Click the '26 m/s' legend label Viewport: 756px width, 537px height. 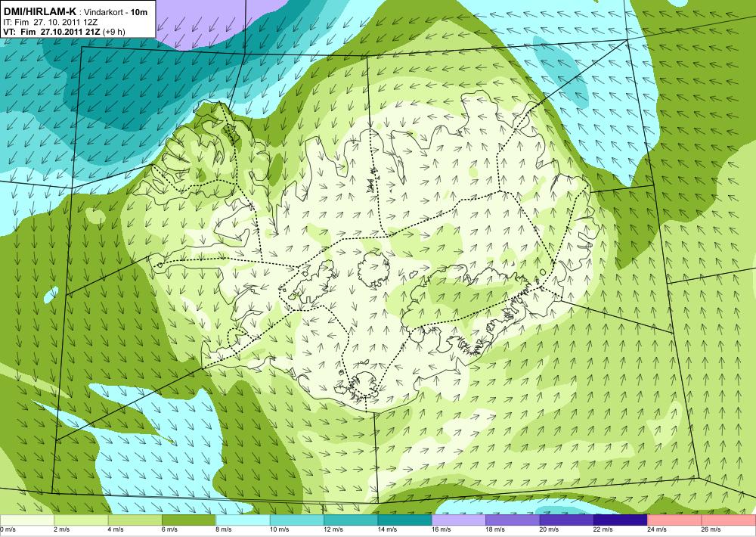[711, 529]
